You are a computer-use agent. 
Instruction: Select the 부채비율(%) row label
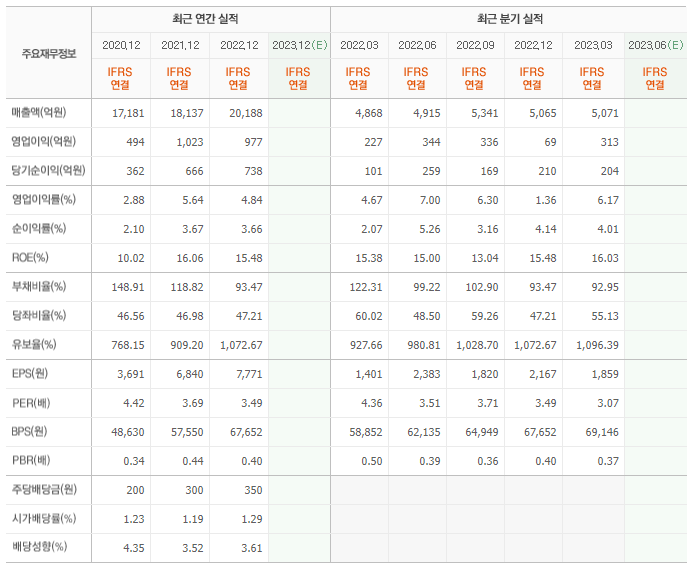click(x=39, y=286)
